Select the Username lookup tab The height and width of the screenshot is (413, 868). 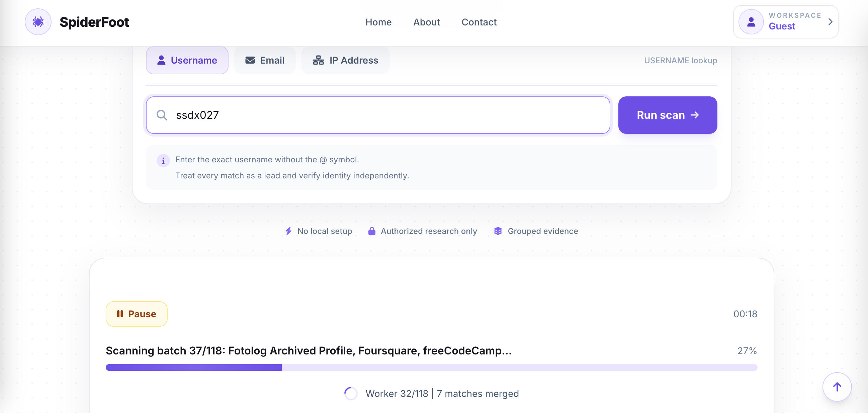coord(187,60)
